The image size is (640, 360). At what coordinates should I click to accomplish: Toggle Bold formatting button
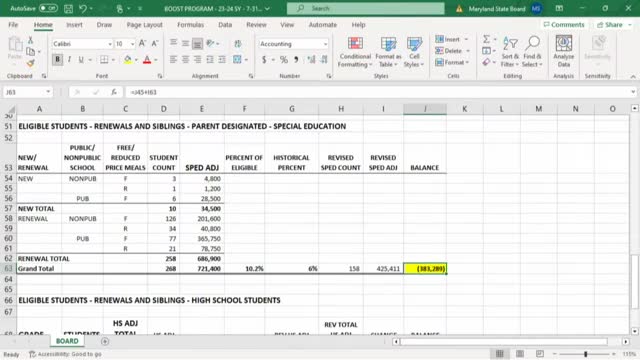click(57, 60)
